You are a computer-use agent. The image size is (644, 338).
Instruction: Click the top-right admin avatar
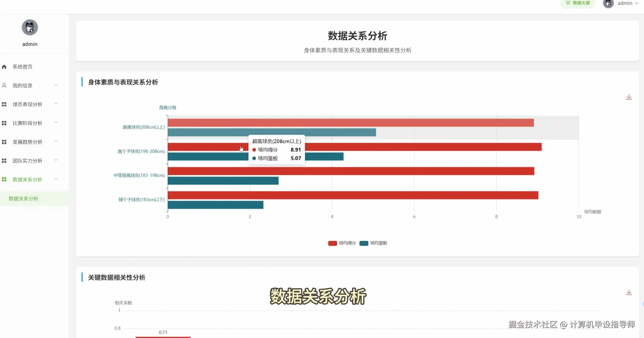tap(608, 4)
